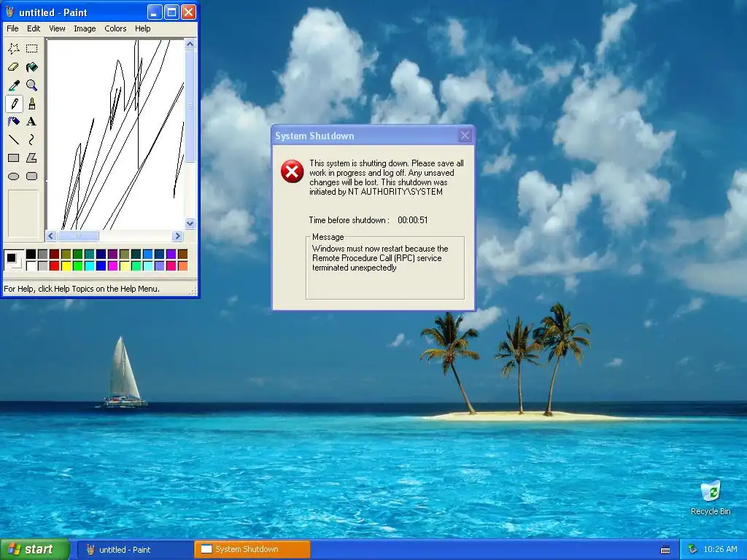Viewport: 747px width, 560px height.
Task: Click the 00:00:51 shutdown countdown
Action: tap(413, 220)
